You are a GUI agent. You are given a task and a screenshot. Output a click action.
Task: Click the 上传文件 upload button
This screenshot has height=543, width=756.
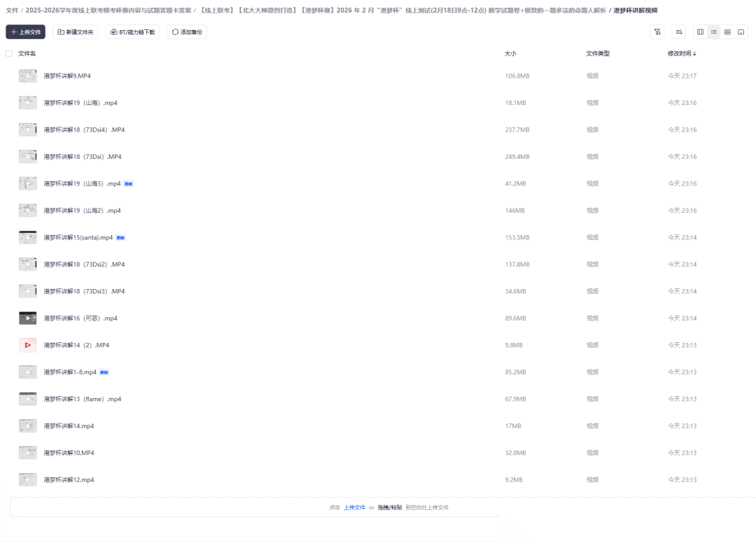(26, 32)
